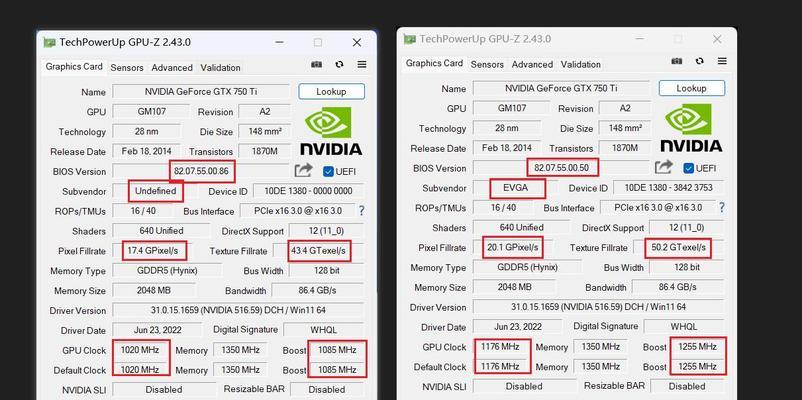Select Graphics Card tab in right window

pos(434,63)
